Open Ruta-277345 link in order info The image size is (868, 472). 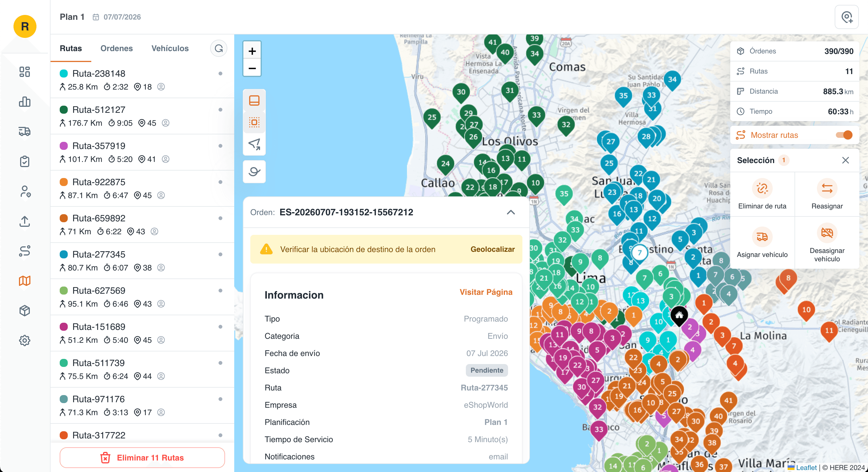[484, 388]
